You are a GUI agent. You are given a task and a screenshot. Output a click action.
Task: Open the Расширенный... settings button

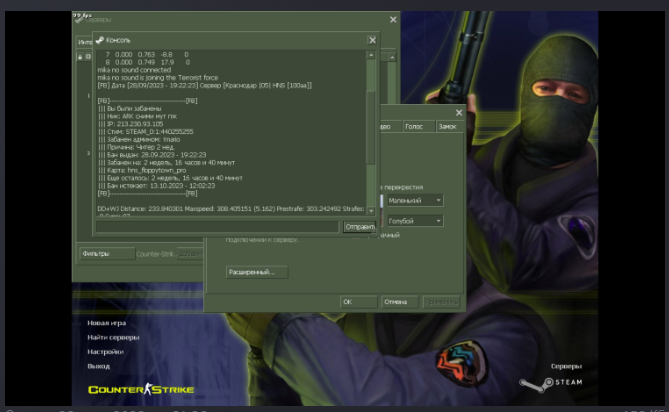[x=257, y=272]
